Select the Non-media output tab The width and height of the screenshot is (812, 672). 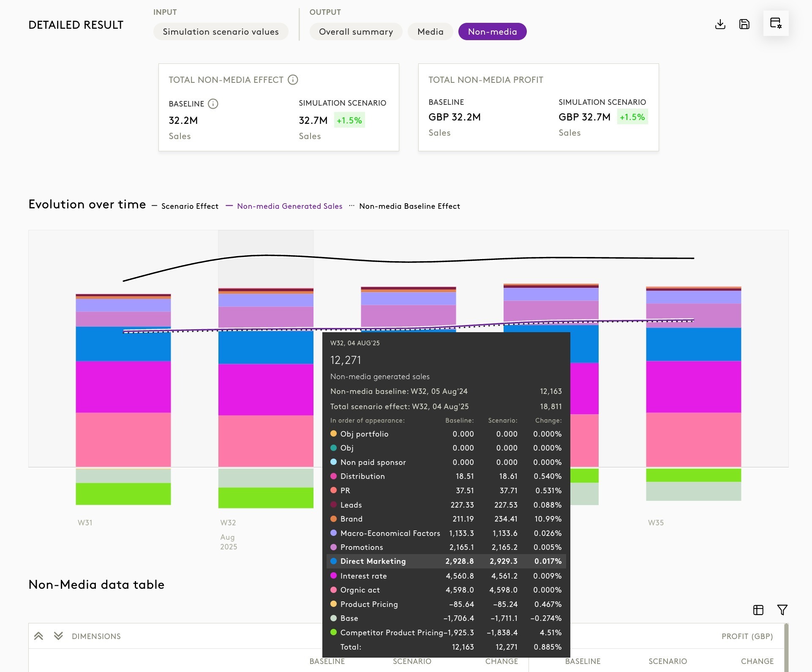[492, 32]
